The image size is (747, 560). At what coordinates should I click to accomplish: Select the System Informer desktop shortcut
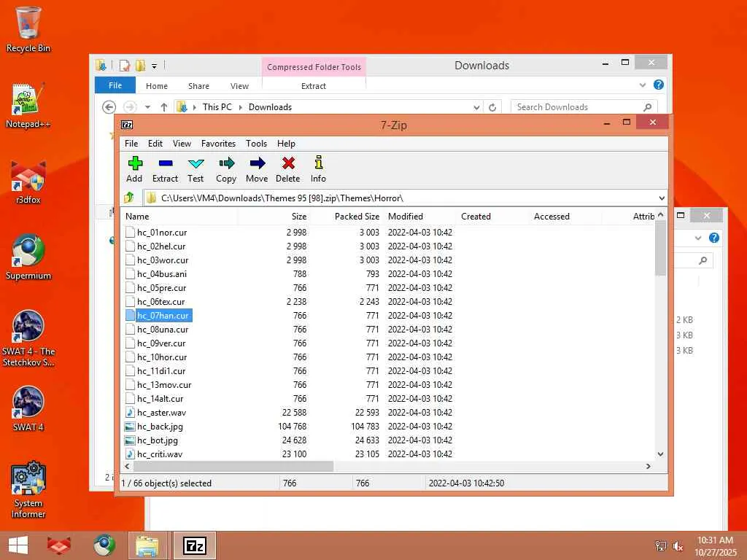[28, 489]
